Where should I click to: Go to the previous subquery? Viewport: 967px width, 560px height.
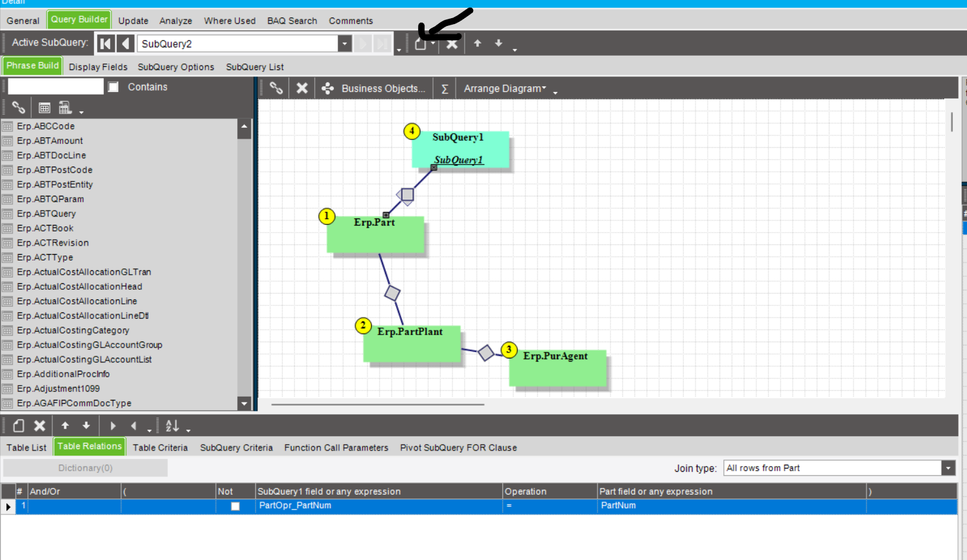(126, 43)
